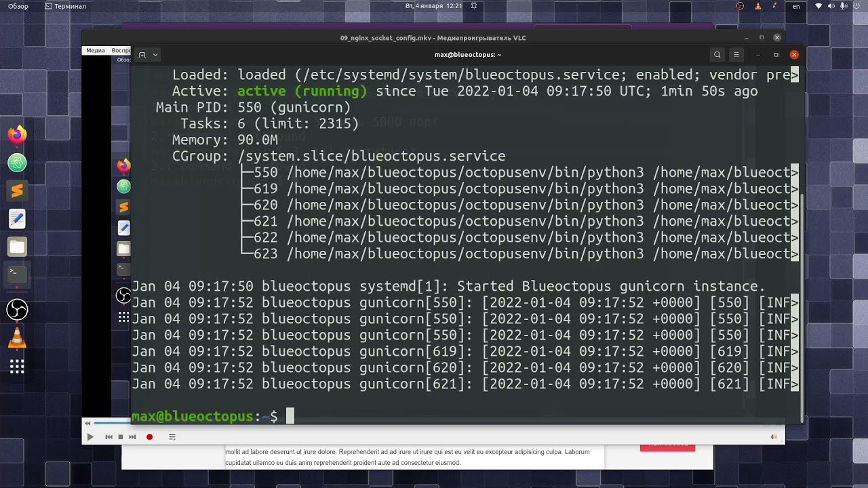
Task: Start recording with red record button
Action: pos(150,437)
